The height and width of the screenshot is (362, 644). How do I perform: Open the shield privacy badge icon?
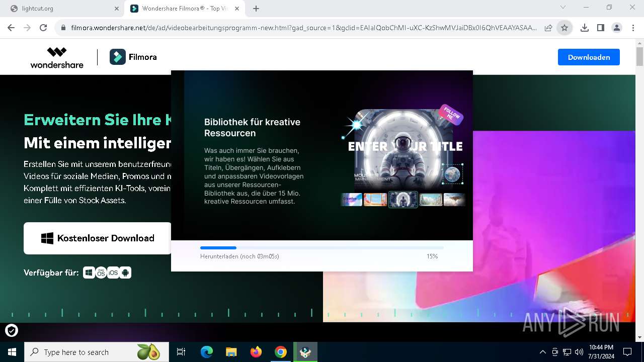pyautogui.click(x=12, y=330)
